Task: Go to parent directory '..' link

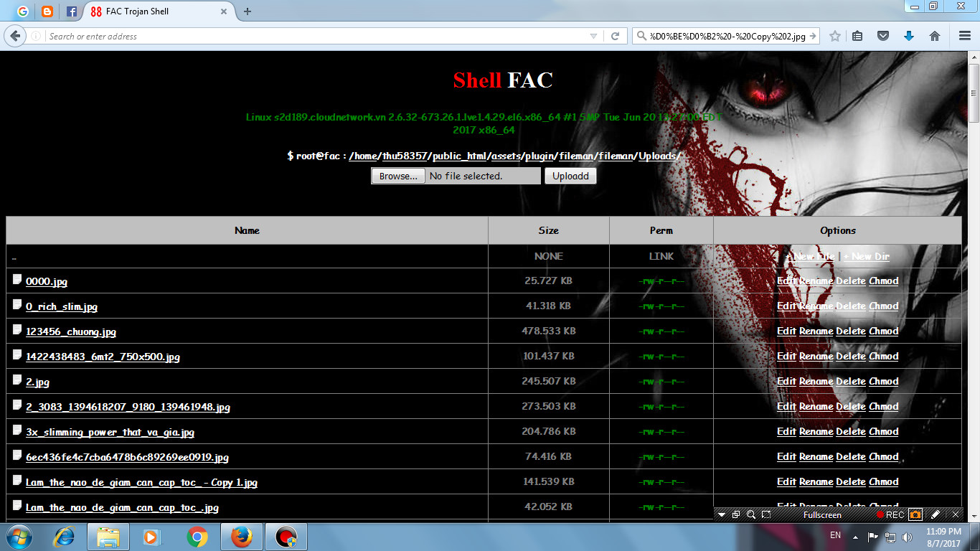Action: 14,256
